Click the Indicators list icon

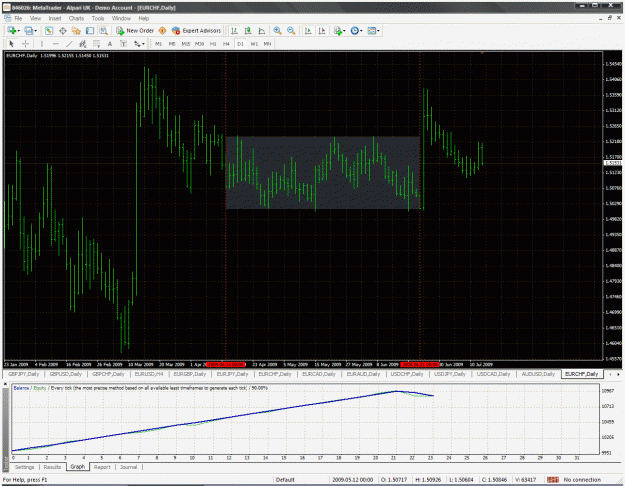(x=338, y=31)
